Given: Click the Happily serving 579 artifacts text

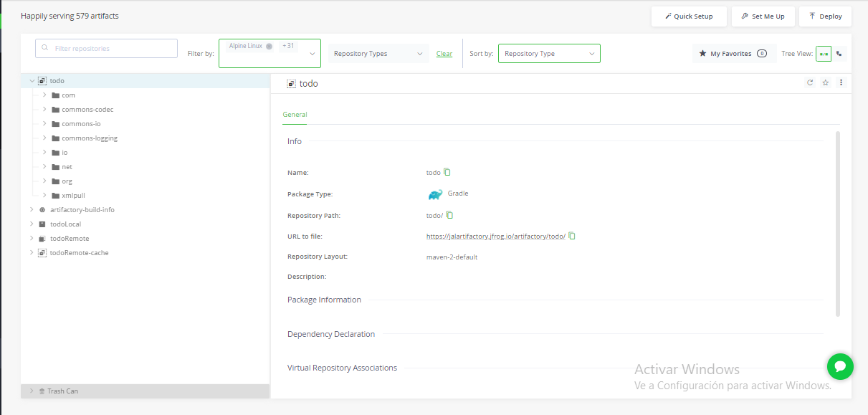Looking at the screenshot, I should [x=70, y=16].
